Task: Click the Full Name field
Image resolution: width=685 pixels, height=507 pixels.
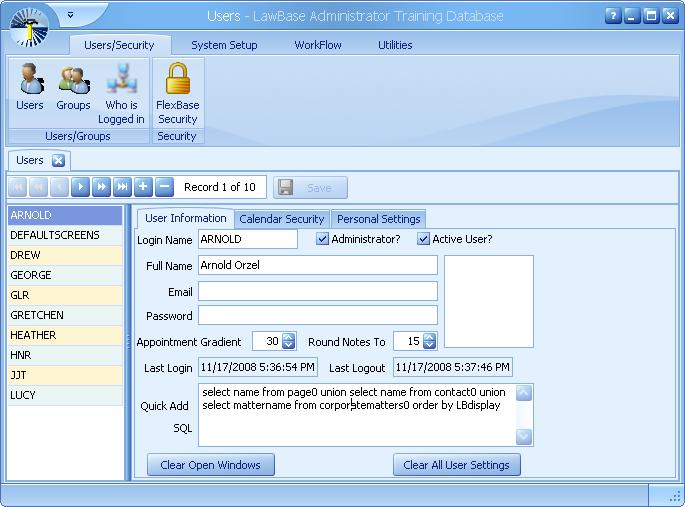Action: 318,265
